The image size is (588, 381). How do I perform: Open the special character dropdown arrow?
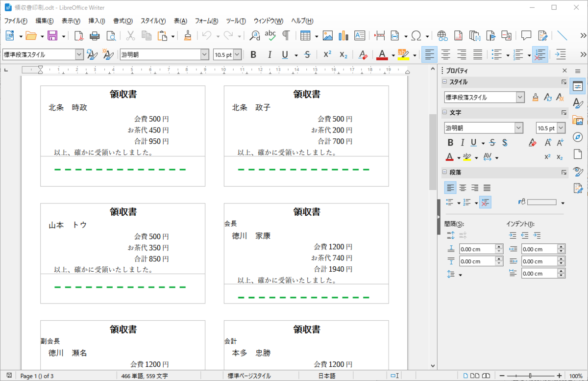click(x=427, y=36)
